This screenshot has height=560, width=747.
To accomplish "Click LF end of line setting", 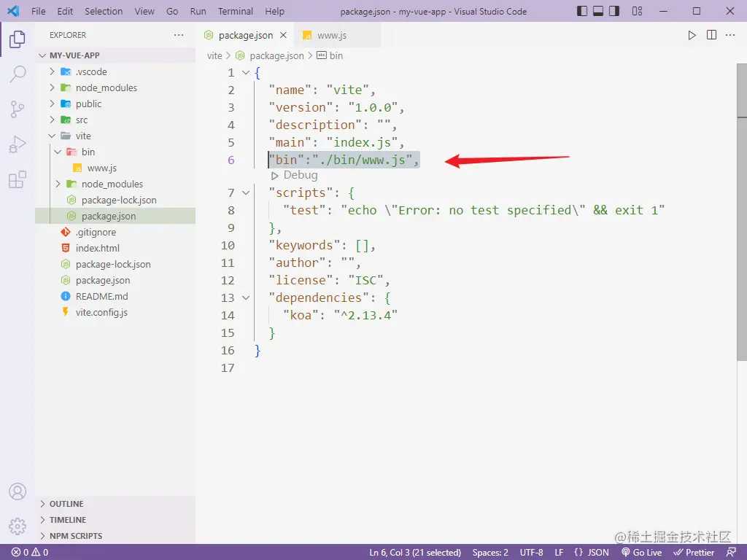I will [559, 553].
